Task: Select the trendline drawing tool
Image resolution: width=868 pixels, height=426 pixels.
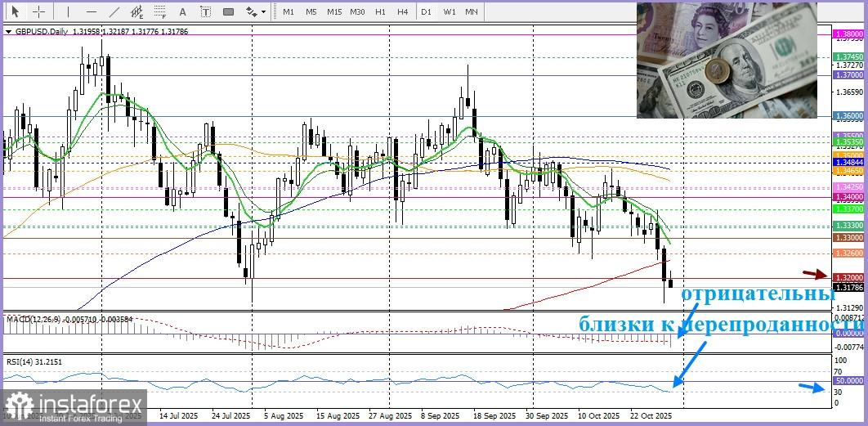Action: click(x=114, y=11)
